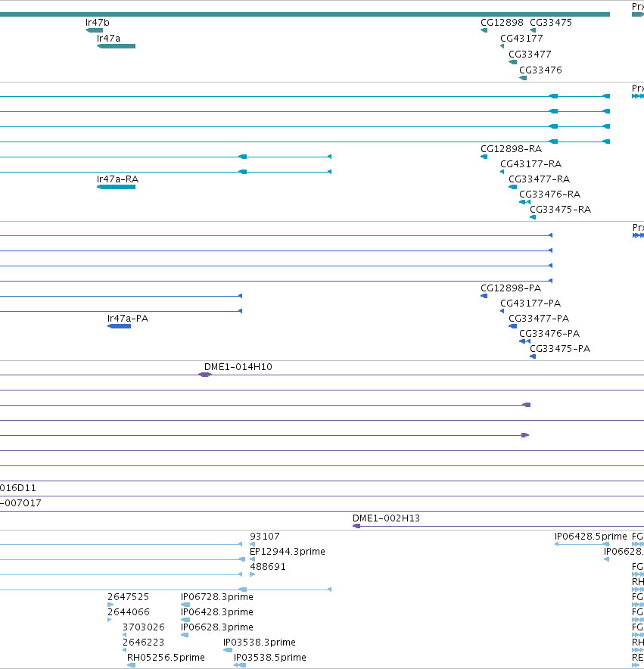Select the CG43177 gene marker
644x669 pixels.
[x=502, y=46]
